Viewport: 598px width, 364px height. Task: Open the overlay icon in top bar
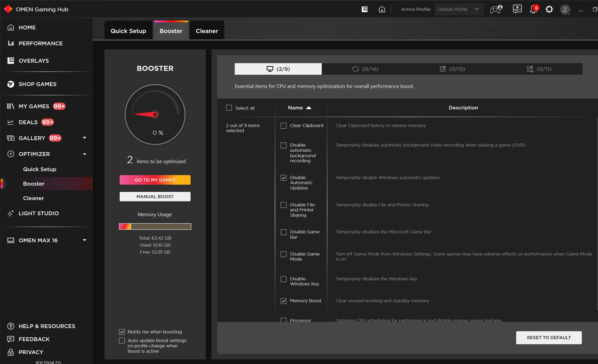point(364,9)
